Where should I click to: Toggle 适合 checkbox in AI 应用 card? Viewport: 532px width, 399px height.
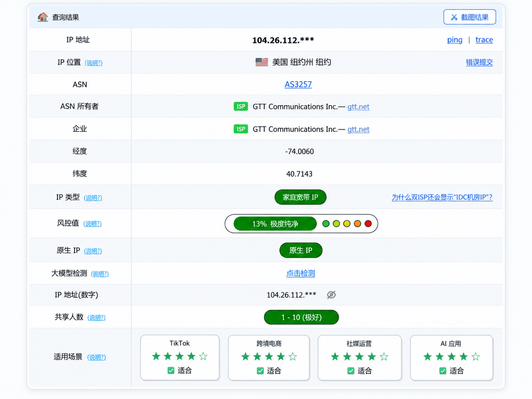point(443,371)
